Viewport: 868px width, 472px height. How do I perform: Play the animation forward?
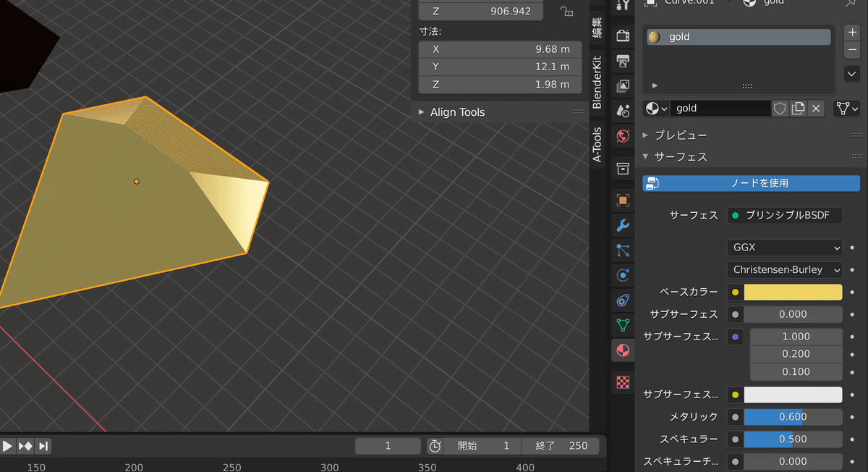click(7, 446)
